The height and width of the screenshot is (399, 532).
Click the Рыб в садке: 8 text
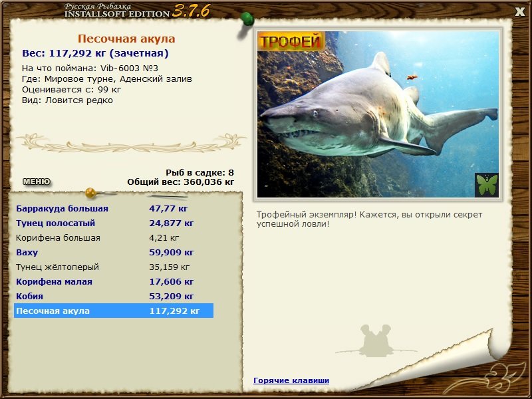[x=200, y=173]
